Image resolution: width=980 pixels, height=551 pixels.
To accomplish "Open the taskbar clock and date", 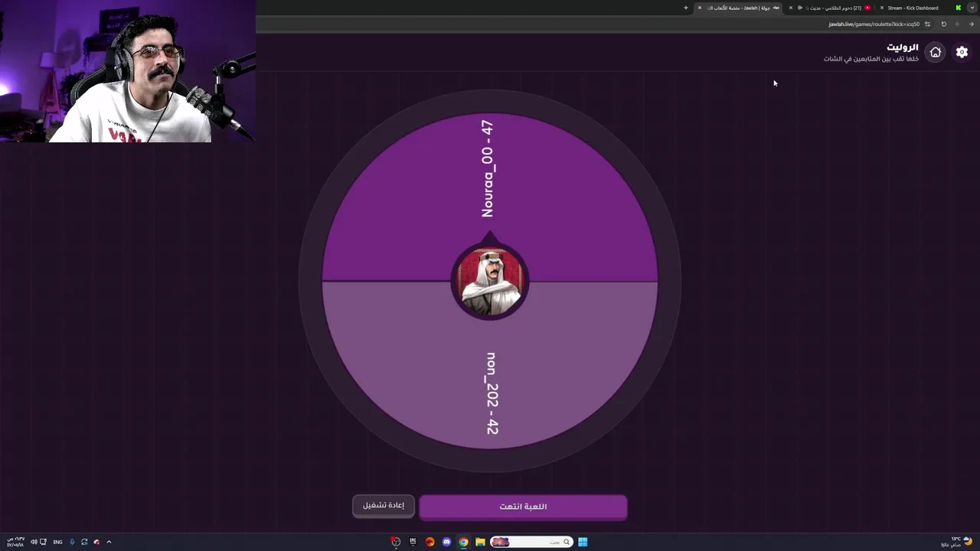I will tap(15, 542).
